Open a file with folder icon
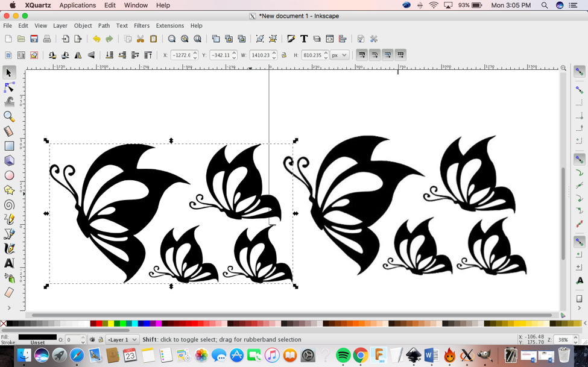Viewport: 588px width, 367px height. pyautogui.click(x=21, y=39)
